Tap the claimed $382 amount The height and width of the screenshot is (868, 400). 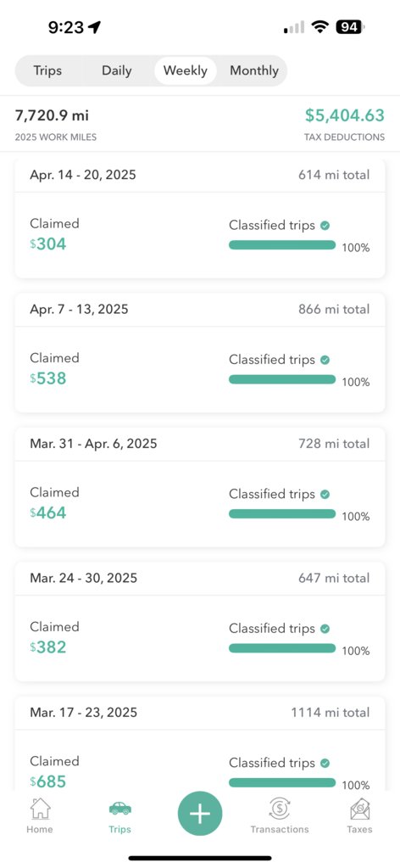click(x=48, y=647)
